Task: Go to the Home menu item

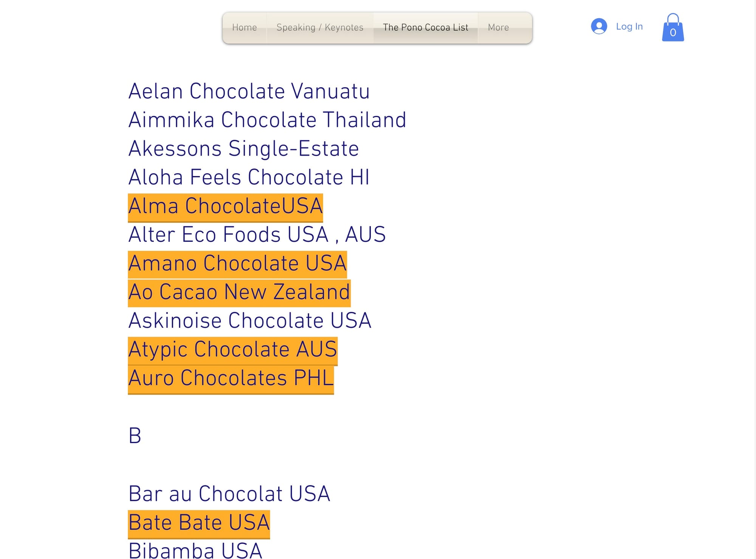Action: point(245,28)
